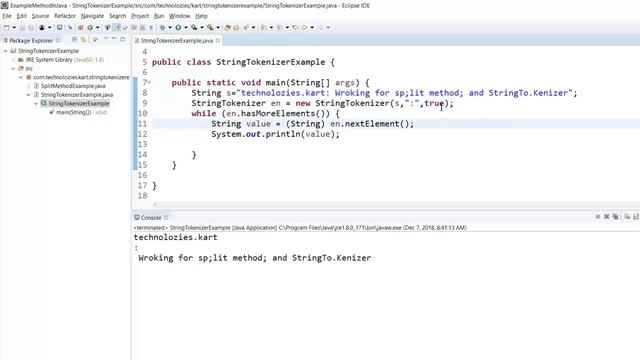
Task: Open the File menu
Action: [7, 16]
